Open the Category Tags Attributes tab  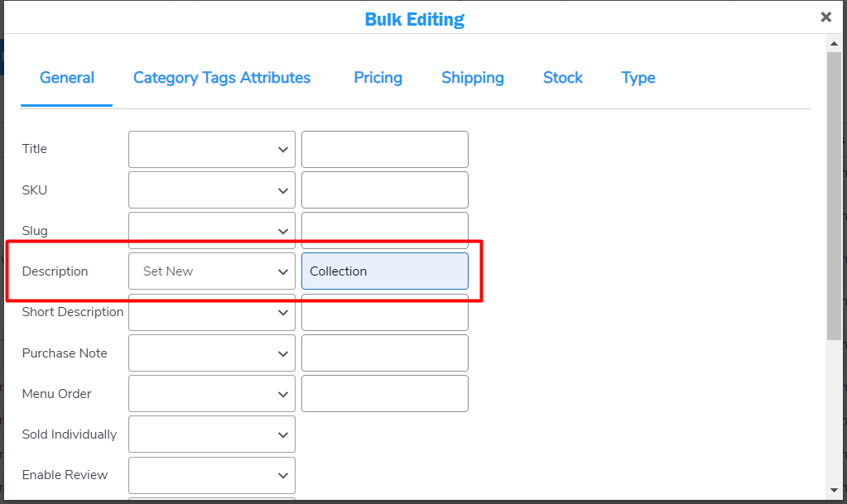[221, 77]
